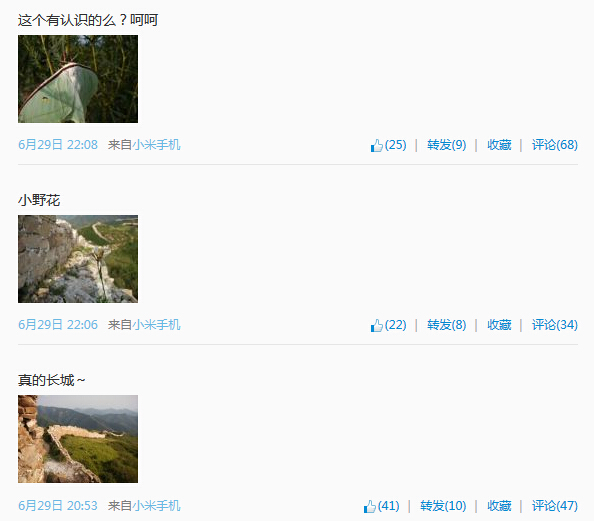This screenshot has height=521, width=594.
Task: Click 收藏 to favorite the moth post
Action: pos(499,145)
